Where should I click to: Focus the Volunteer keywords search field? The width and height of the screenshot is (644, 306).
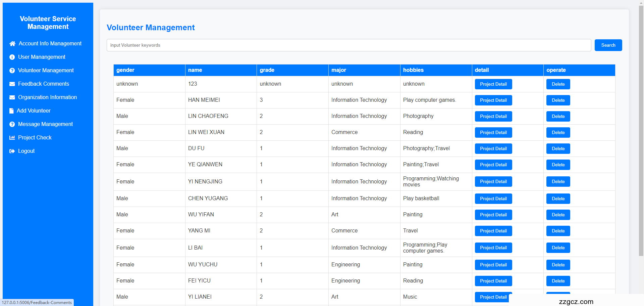click(x=348, y=45)
